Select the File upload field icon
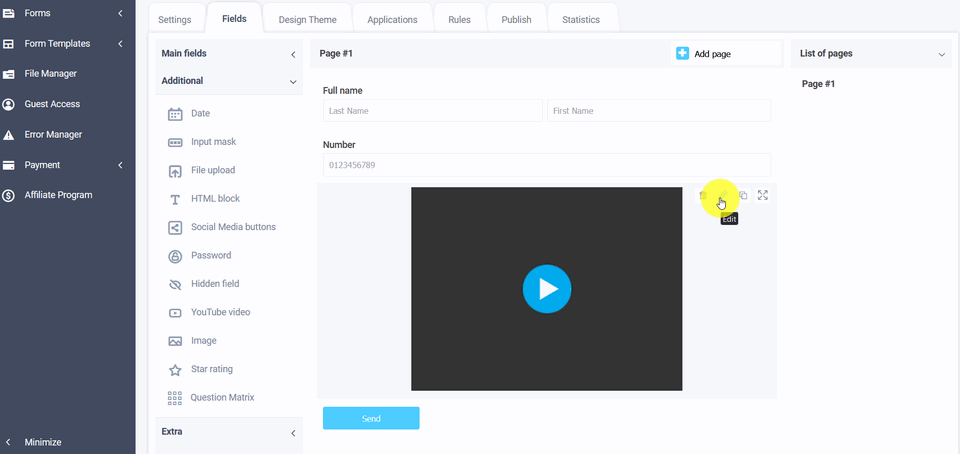The image size is (960, 454). [x=175, y=171]
